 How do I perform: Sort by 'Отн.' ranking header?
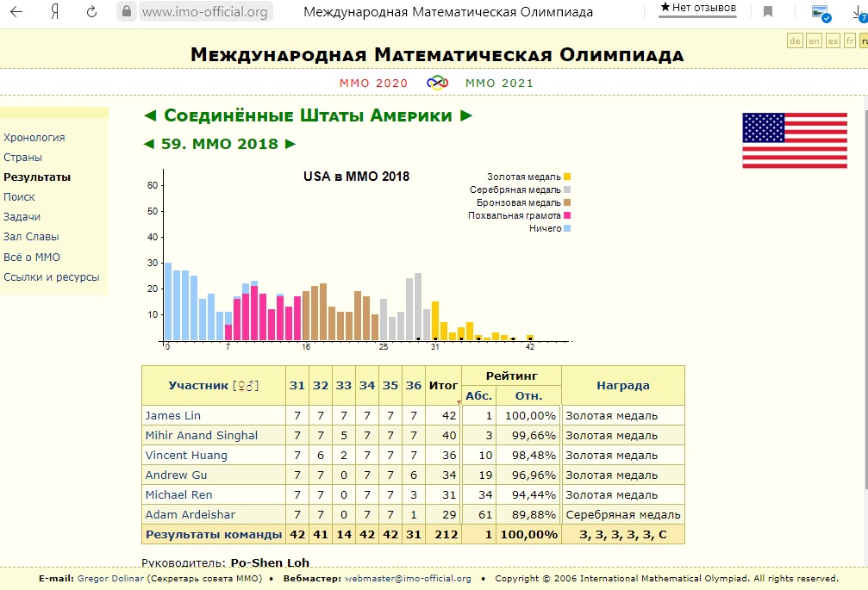coord(528,396)
